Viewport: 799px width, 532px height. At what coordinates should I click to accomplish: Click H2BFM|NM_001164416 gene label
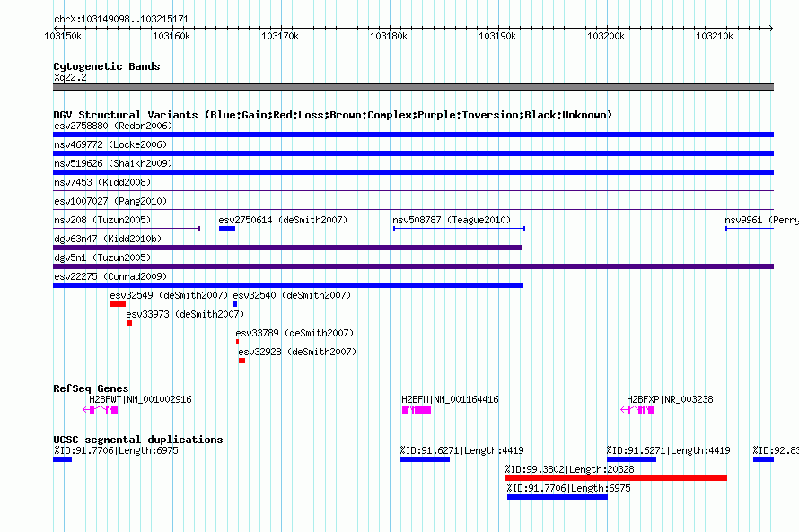450,399
